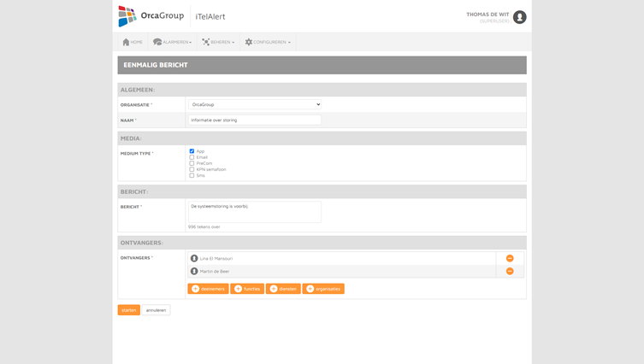Focus the Bericht text area
This screenshot has width=644, height=364.
click(x=255, y=212)
